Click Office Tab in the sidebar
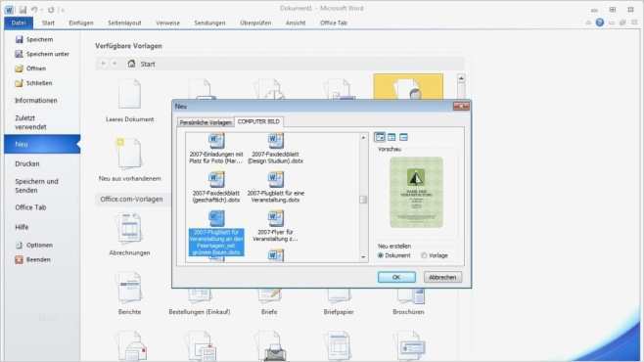The image size is (644, 362). click(30, 207)
